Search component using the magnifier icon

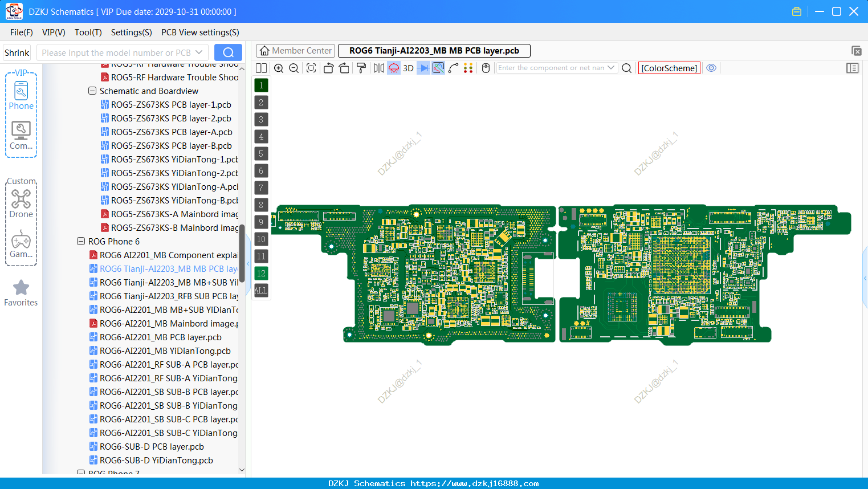[626, 68]
